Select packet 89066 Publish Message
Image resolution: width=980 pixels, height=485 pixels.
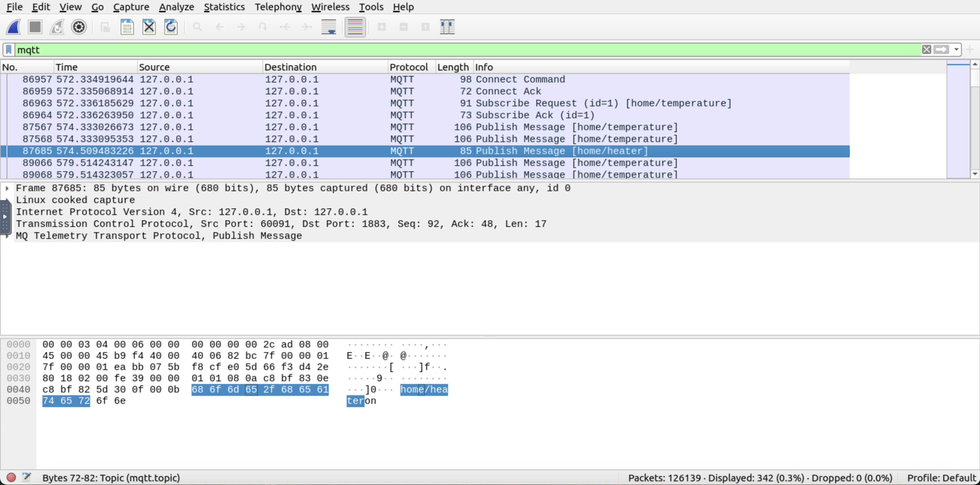coord(425,163)
